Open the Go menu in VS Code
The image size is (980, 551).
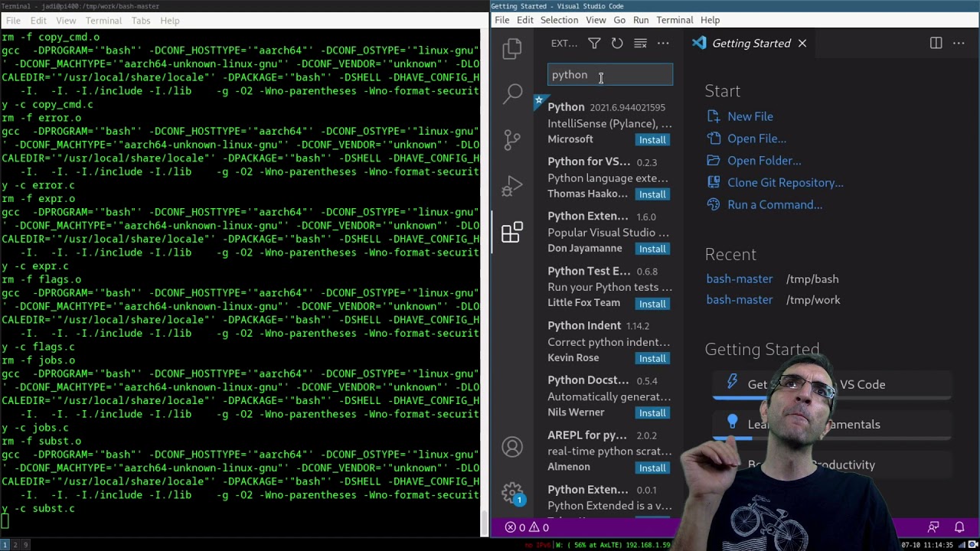tap(619, 20)
